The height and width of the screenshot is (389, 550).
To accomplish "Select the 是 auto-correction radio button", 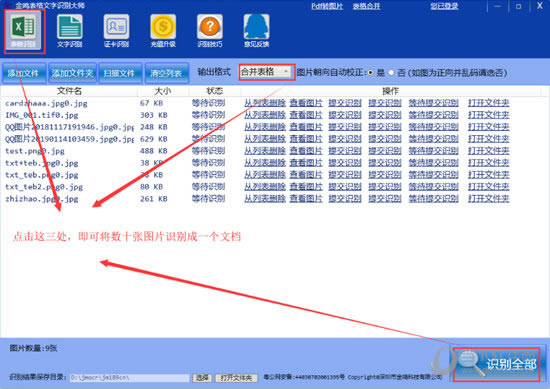I will (x=371, y=73).
